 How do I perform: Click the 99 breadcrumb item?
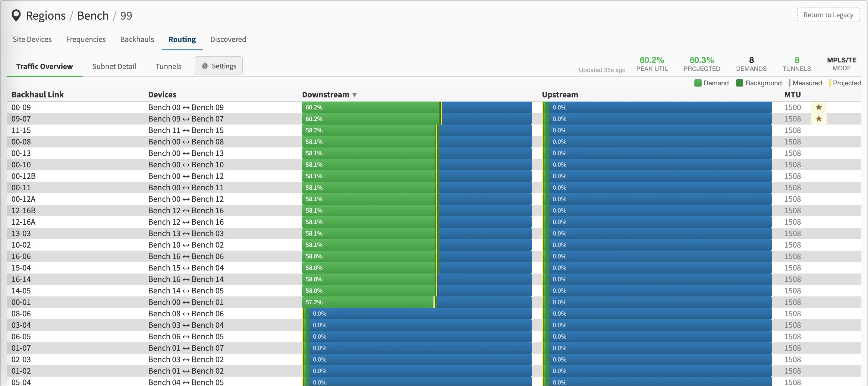coord(126,15)
